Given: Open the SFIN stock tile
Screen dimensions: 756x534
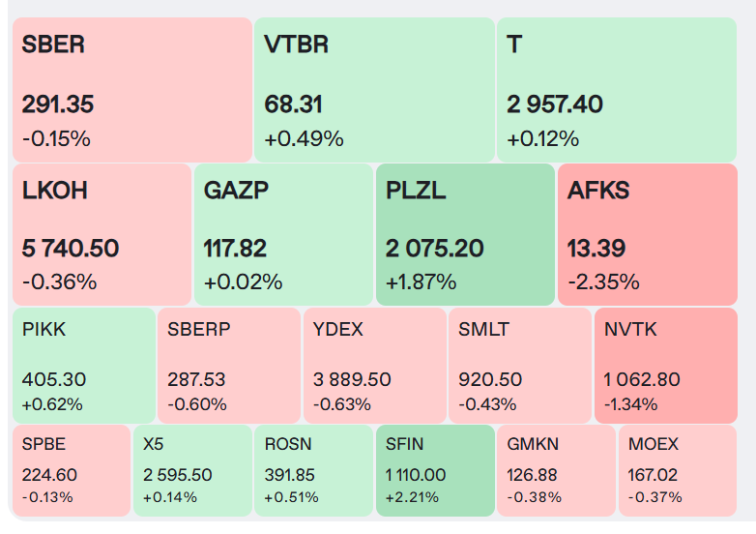Looking at the screenshot, I should point(434,470).
